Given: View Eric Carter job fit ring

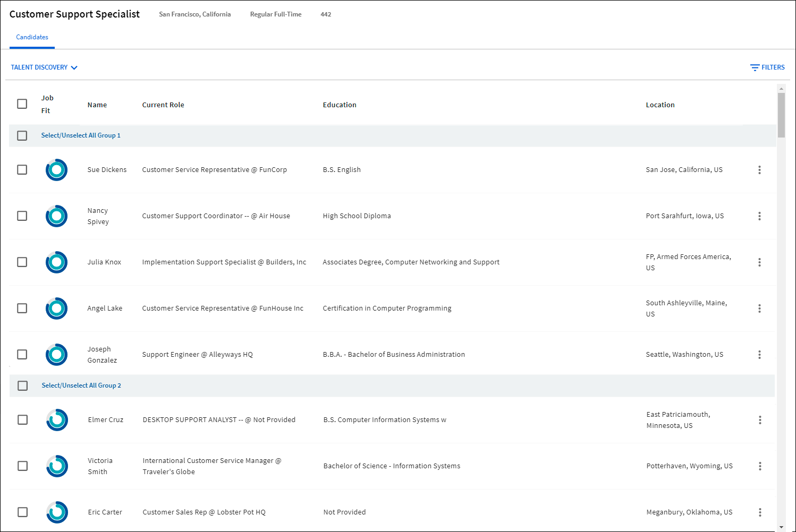Looking at the screenshot, I should point(57,512).
